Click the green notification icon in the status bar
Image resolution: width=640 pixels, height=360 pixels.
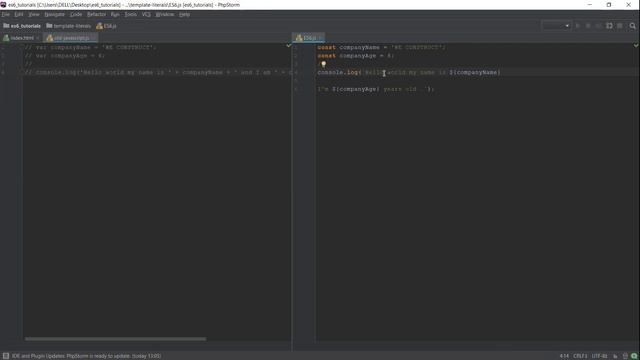click(634, 356)
